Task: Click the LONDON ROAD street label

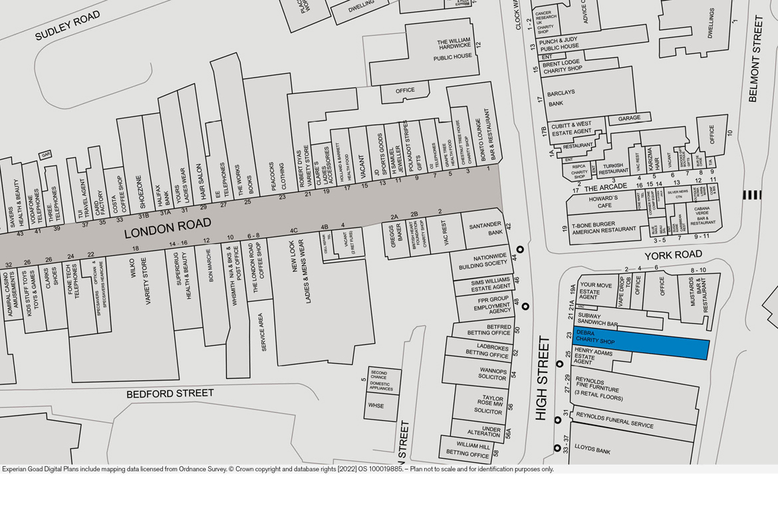Action: pos(168,229)
